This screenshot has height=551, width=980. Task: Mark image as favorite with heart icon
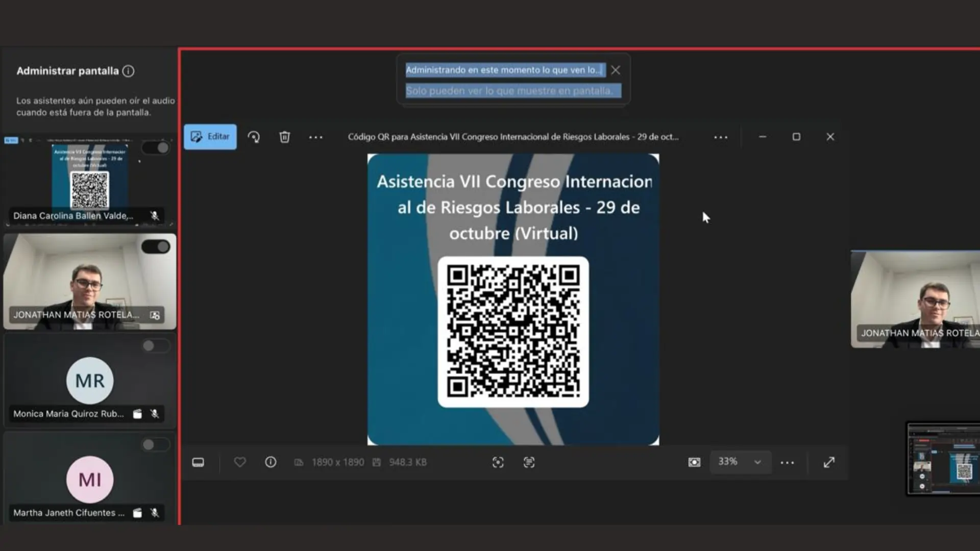pyautogui.click(x=240, y=462)
